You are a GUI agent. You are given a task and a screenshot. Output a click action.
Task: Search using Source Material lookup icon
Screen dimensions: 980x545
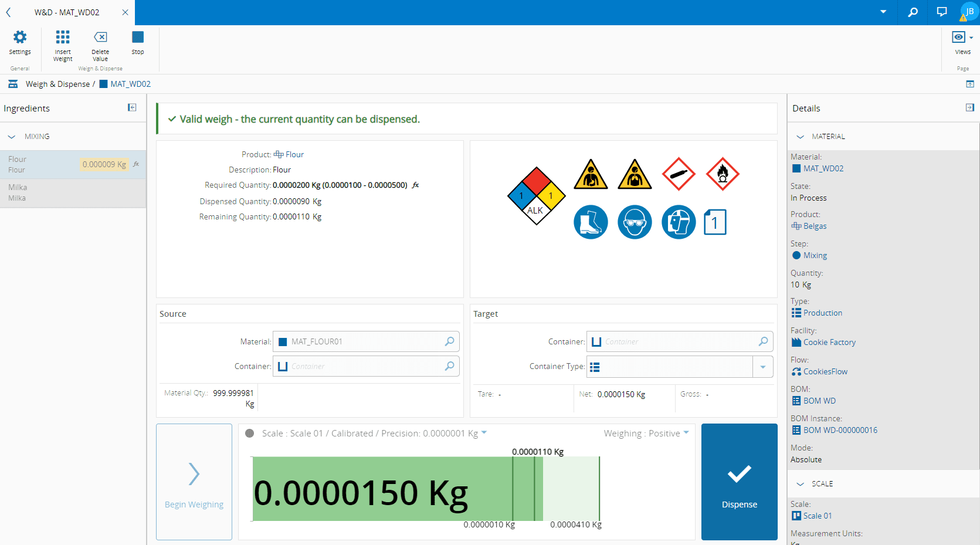tap(449, 341)
